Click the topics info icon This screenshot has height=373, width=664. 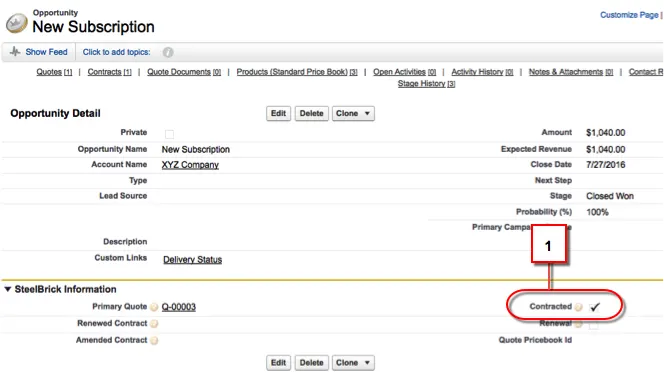coord(168,52)
